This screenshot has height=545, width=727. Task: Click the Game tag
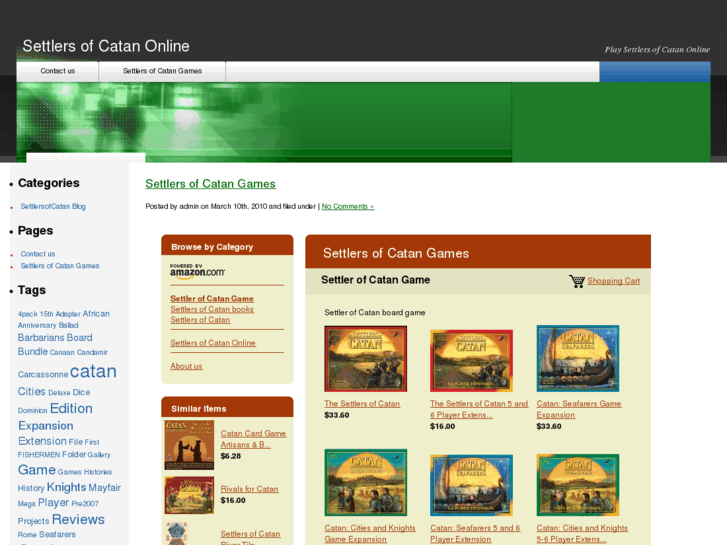pyautogui.click(x=37, y=470)
